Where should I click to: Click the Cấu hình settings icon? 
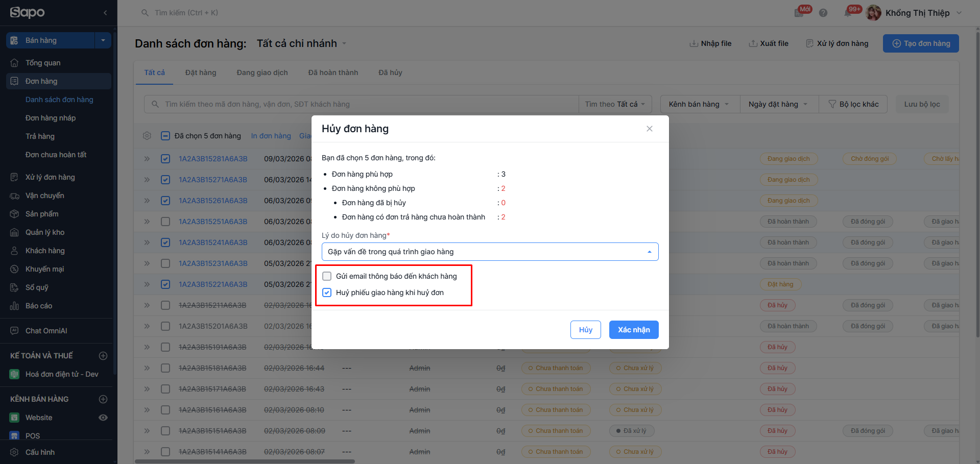[x=14, y=452]
